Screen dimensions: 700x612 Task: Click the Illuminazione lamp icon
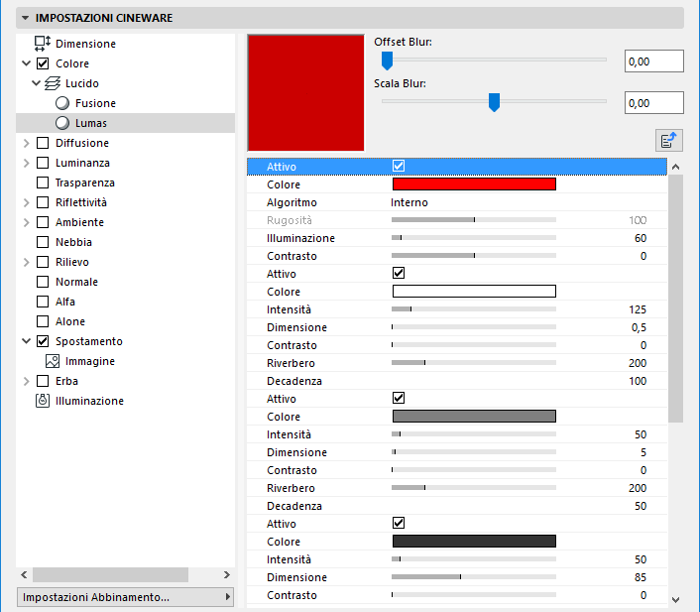43,401
